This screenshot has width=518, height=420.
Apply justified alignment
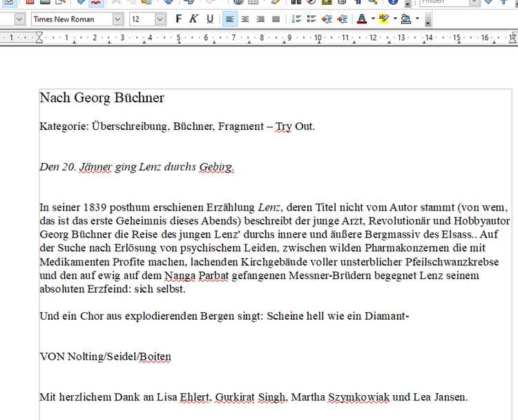276,19
